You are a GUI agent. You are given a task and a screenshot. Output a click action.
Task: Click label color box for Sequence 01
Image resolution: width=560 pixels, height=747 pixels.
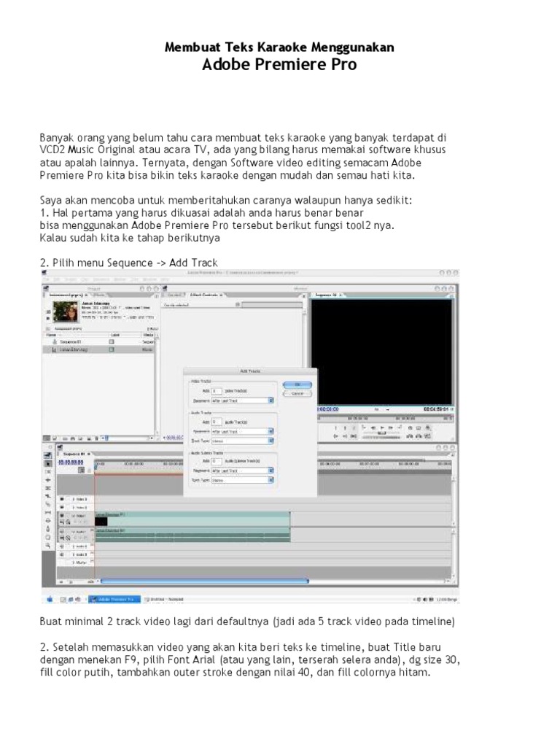pyautogui.click(x=112, y=341)
